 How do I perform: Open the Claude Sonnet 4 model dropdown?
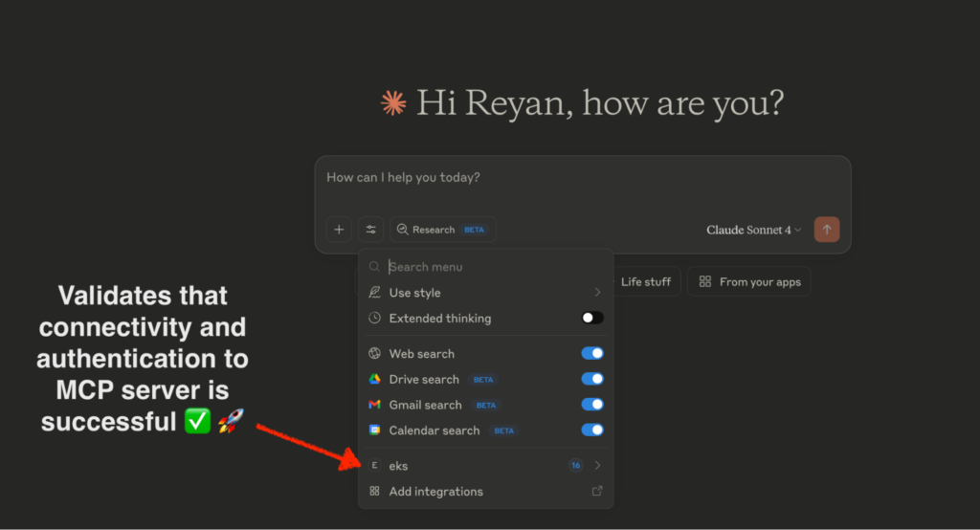[754, 230]
